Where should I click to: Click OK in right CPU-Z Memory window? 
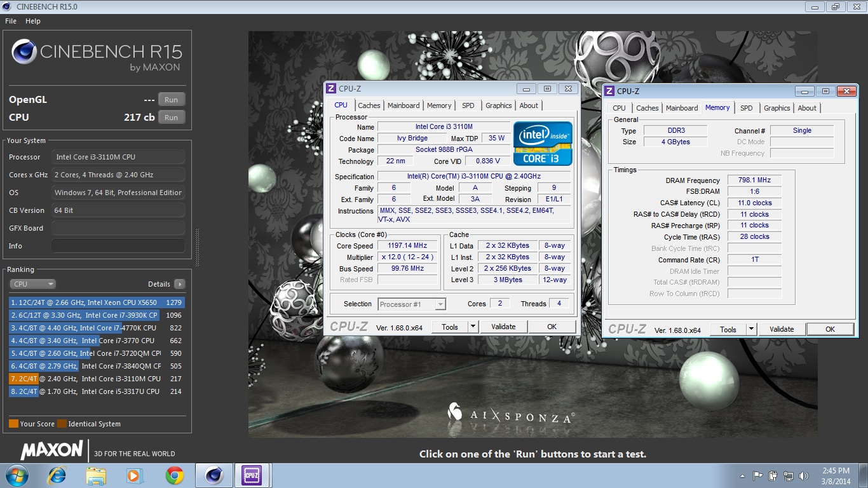tap(830, 329)
